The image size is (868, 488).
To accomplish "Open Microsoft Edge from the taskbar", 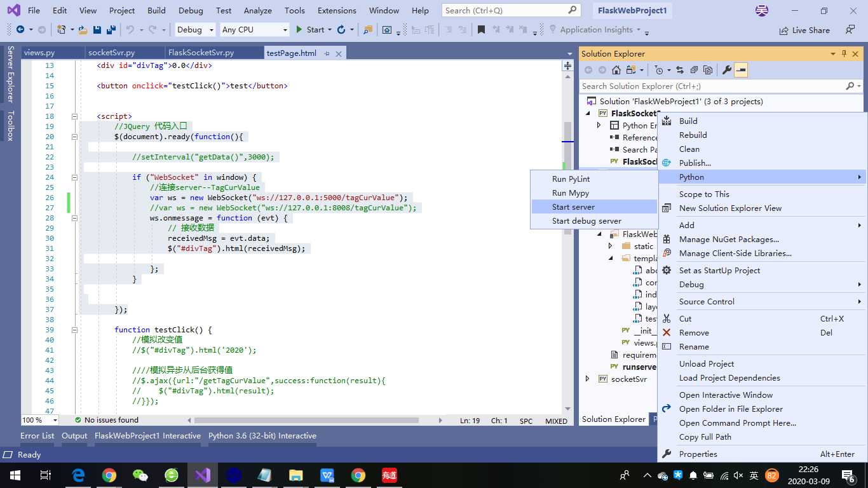I will coord(78,475).
